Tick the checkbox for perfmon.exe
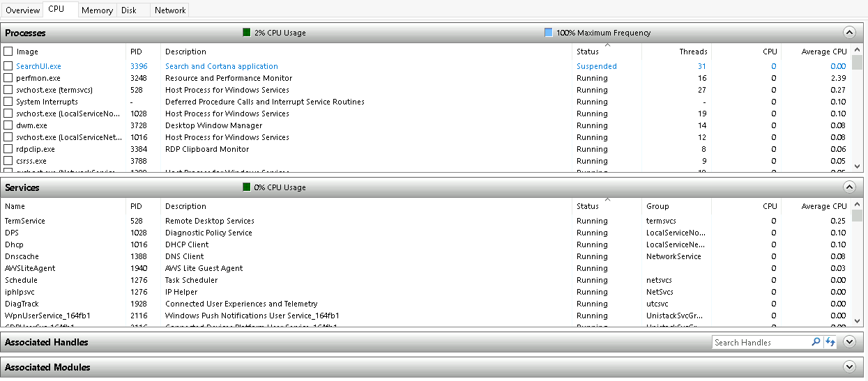This screenshot has height=381, width=868. (8, 78)
